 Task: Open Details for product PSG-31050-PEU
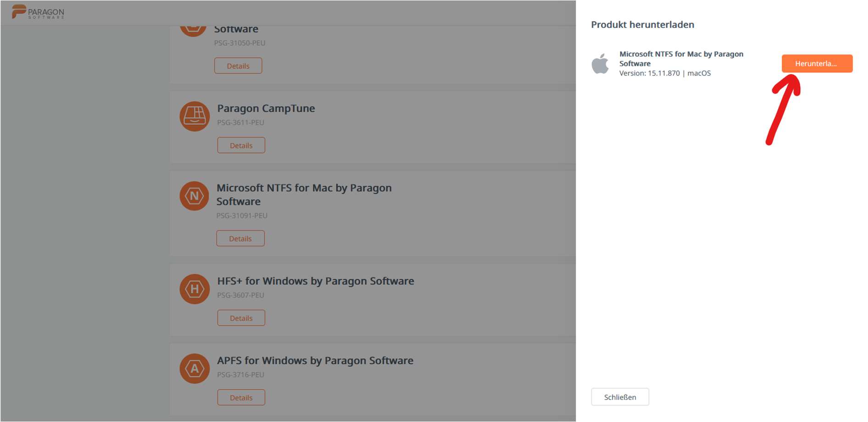click(238, 66)
